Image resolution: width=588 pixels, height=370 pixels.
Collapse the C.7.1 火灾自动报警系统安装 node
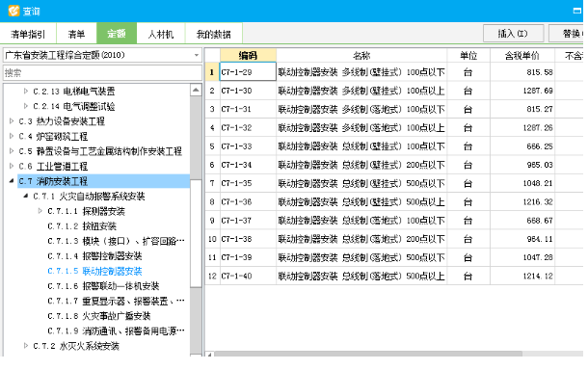click(26, 196)
